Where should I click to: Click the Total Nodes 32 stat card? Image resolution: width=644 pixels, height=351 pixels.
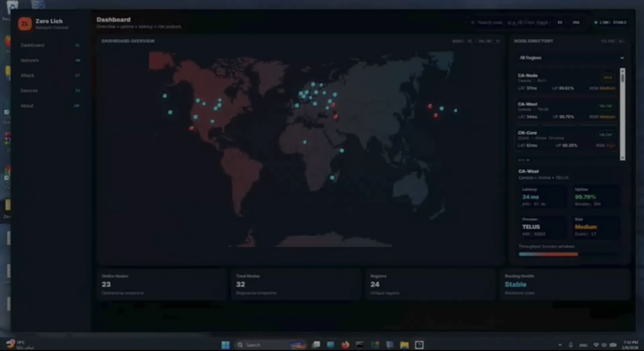[x=296, y=284]
